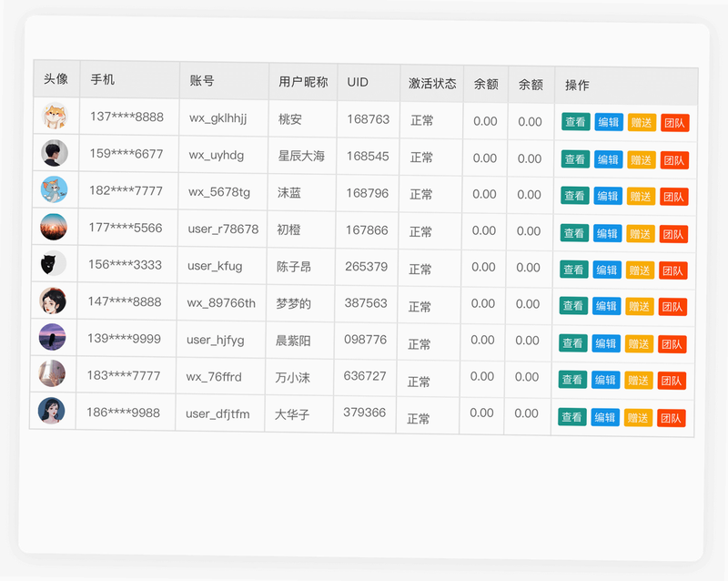
Task: Click 团队 for 大华子
Action: coord(672,418)
